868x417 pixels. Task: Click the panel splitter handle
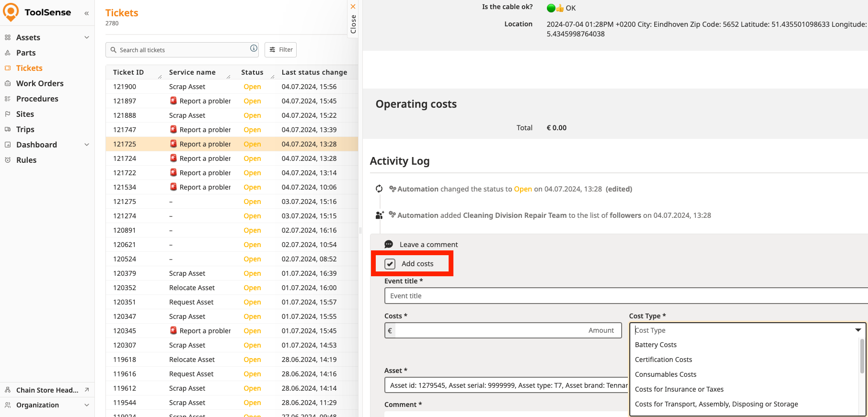pyautogui.click(x=360, y=230)
